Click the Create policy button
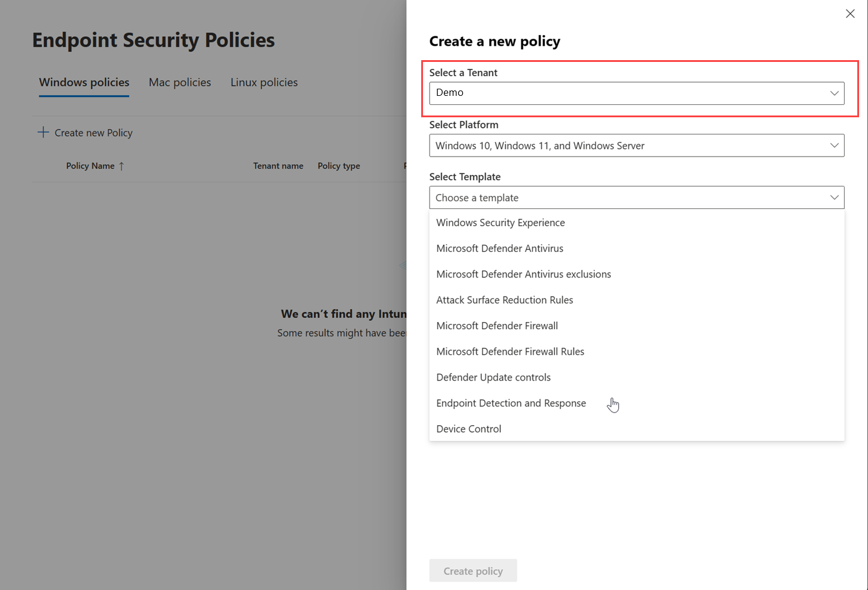The width and height of the screenshot is (868, 590). pyautogui.click(x=473, y=571)
